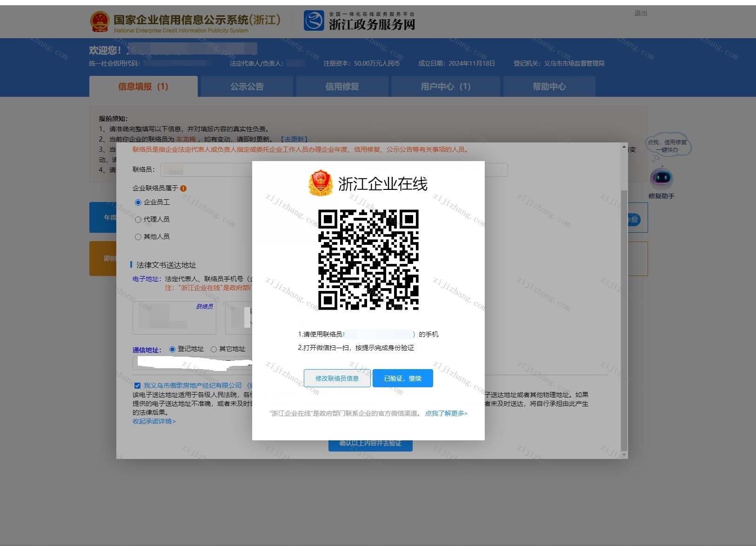Click the 浙江企业在线 emblem in the QR dialog
This screenshot has width=756, height=546.
click(321, 183)
